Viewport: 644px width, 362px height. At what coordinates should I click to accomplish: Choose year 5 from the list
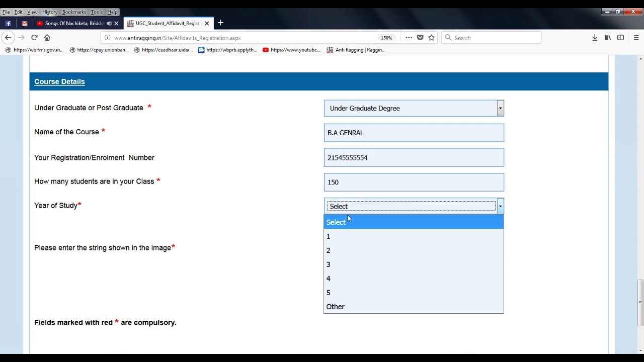(x=414, y=293)
